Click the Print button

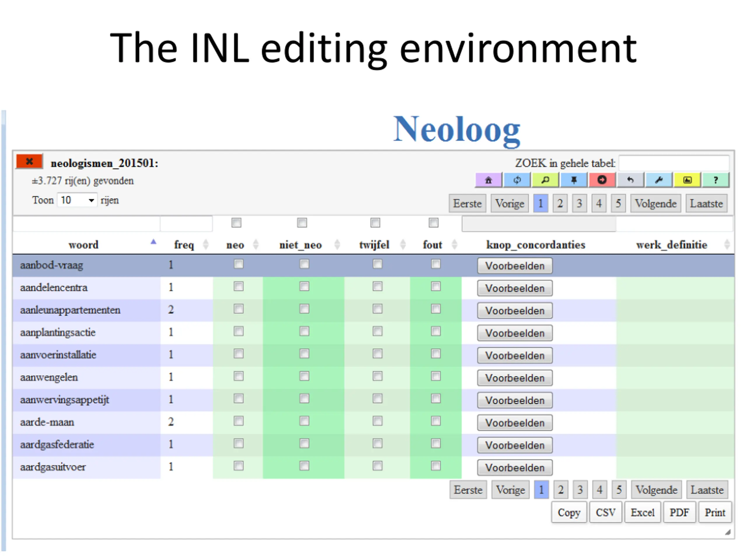[x=715, y=512]
